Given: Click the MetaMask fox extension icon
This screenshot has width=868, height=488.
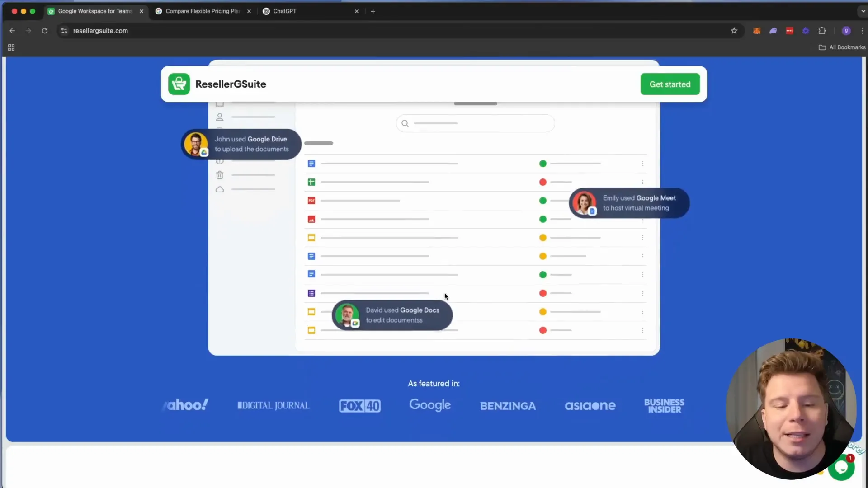Looking at the screenshot, I should pyautogui.click(x=756, y=31).
